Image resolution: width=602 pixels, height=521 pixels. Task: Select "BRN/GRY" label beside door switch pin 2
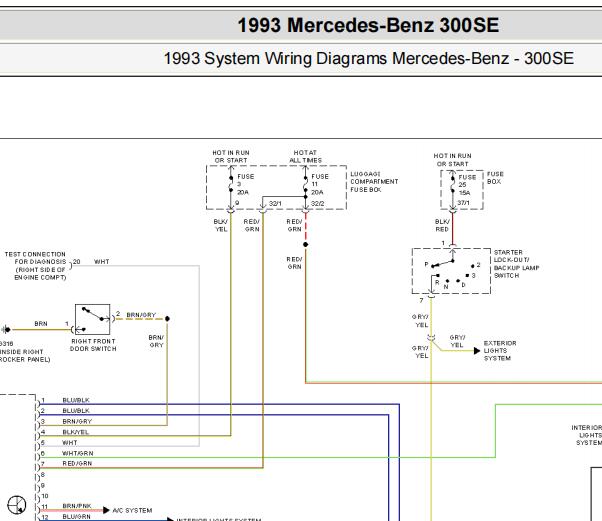(141, 315)
